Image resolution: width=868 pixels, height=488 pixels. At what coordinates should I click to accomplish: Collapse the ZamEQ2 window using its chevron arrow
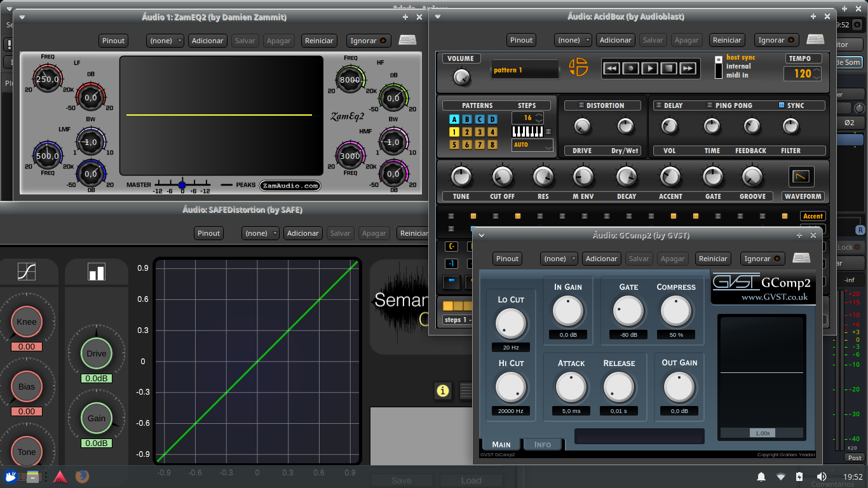[22, 17]
